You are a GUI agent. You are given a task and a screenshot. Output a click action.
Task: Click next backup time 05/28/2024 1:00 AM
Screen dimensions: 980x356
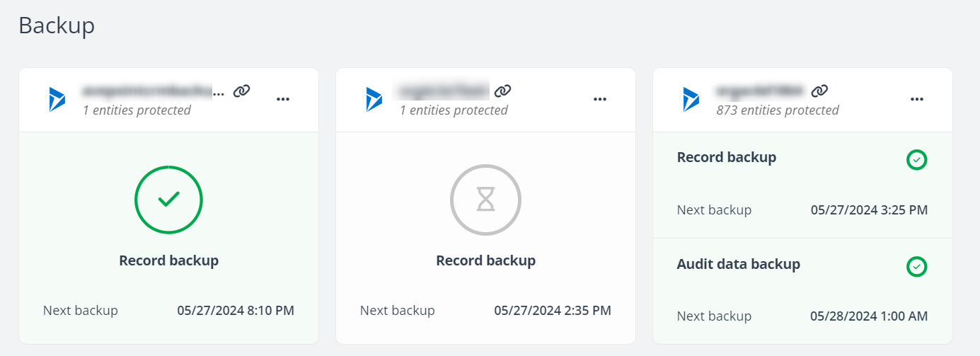[x=869, y=316]
